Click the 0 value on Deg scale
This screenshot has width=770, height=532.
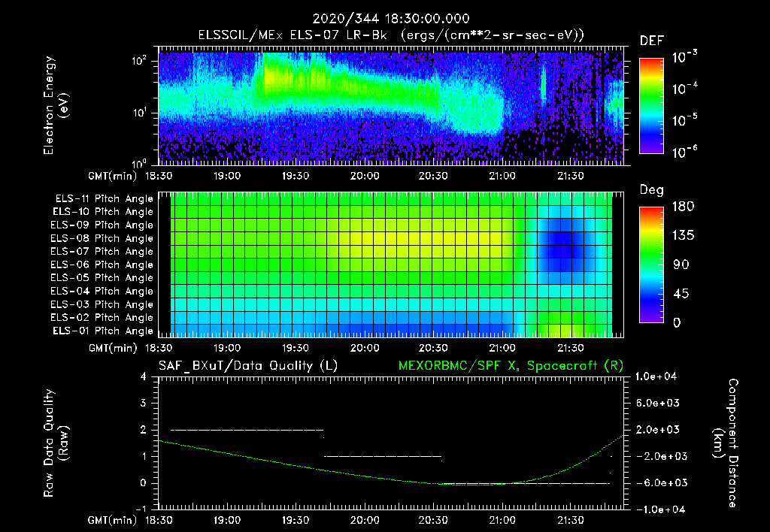677,323
